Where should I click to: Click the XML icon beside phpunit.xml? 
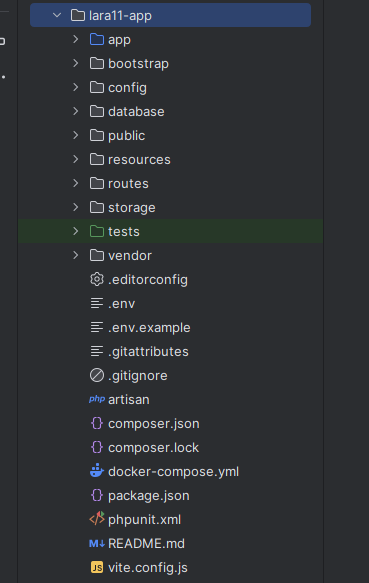pos(97,519)
